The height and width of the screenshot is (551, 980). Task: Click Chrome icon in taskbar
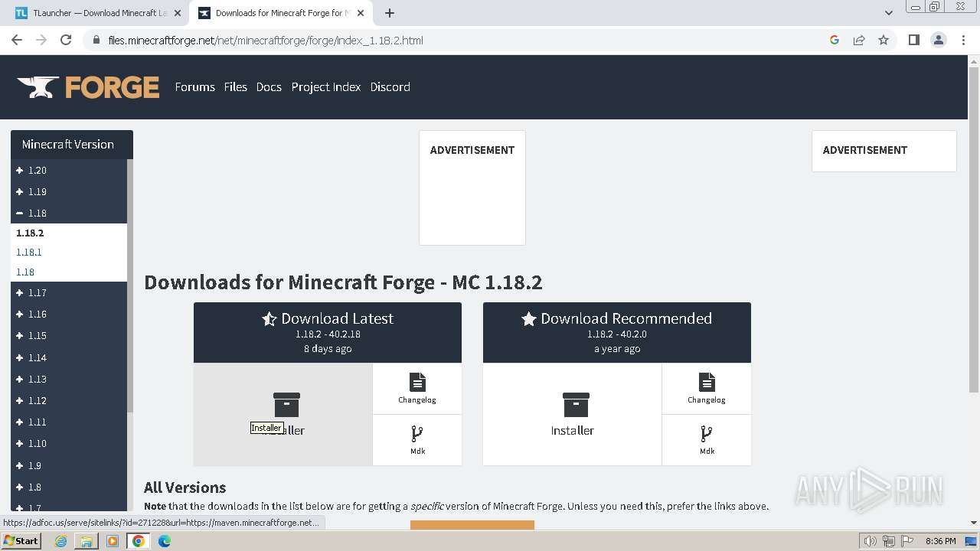coord(139,541)
